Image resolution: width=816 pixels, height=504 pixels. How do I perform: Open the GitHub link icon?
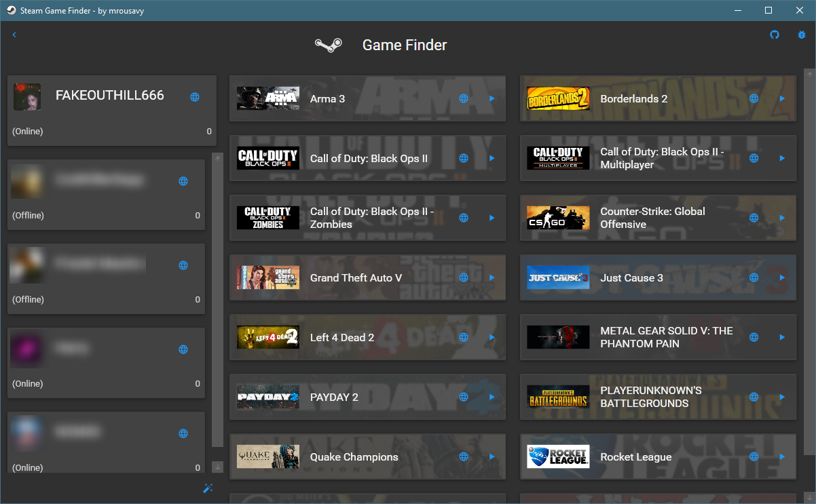775,35
